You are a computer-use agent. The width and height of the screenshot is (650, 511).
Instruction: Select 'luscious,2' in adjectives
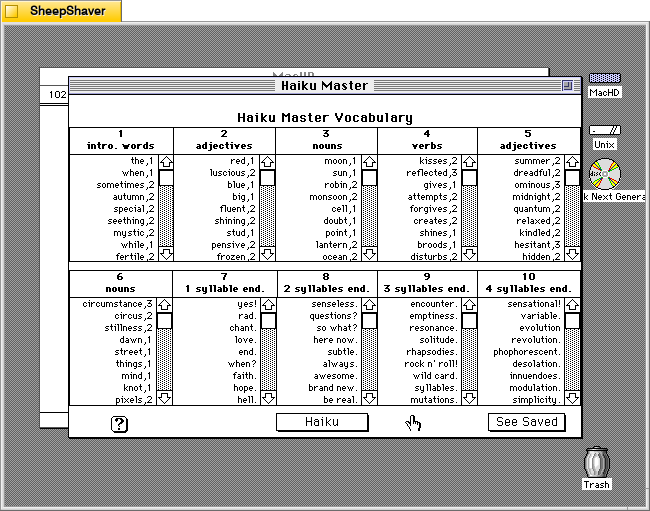click(x=233, y=173)
